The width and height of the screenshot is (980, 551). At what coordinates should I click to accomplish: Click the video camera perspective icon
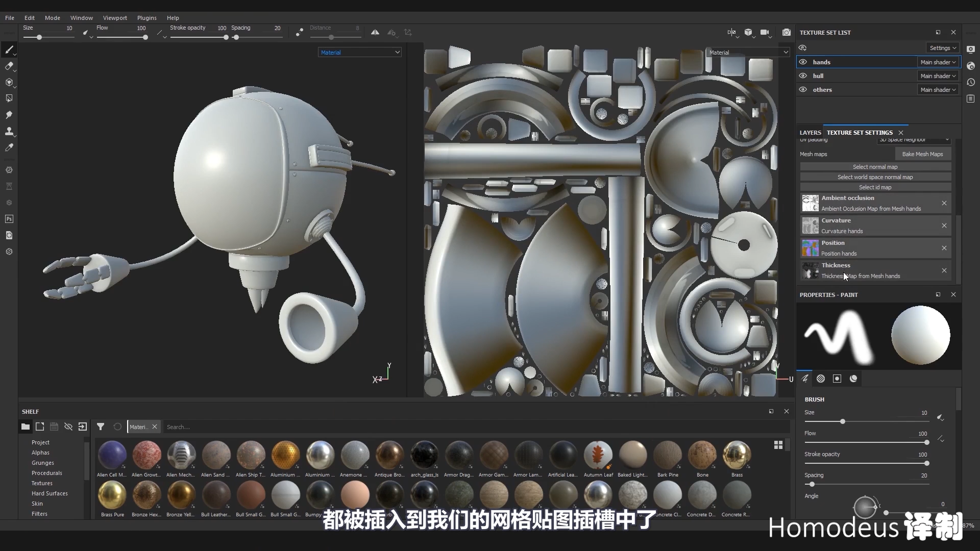(x=765, y=32)
